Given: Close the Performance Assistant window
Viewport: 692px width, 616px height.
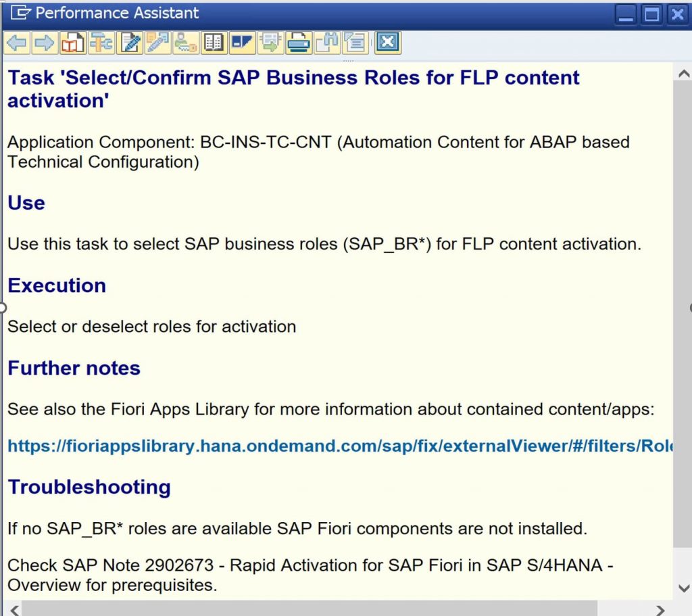Looking at the screenshot, I should tap(677, 15).
